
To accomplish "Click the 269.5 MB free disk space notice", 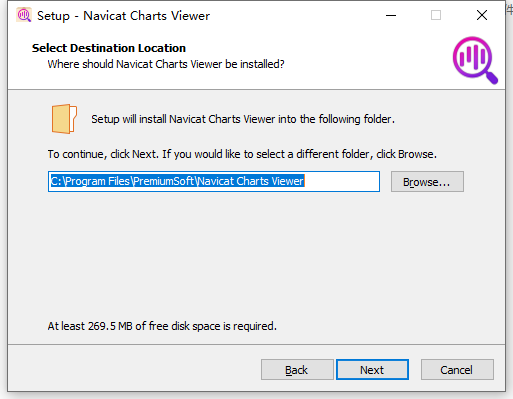I will (162, 326).
